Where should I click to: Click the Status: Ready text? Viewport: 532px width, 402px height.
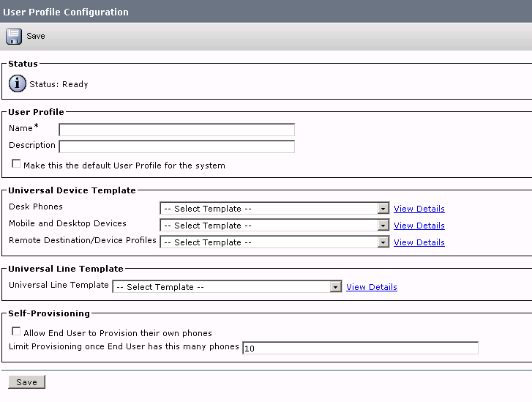59,84
